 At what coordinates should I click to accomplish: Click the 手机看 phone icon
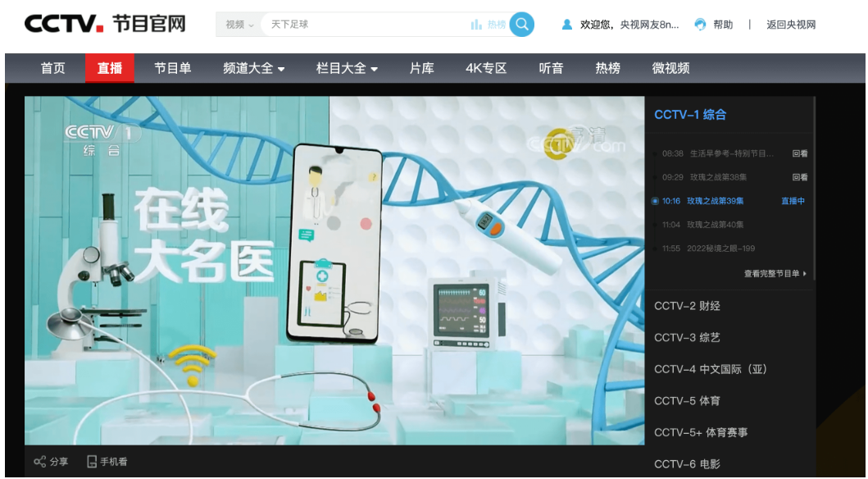[92, 461]
